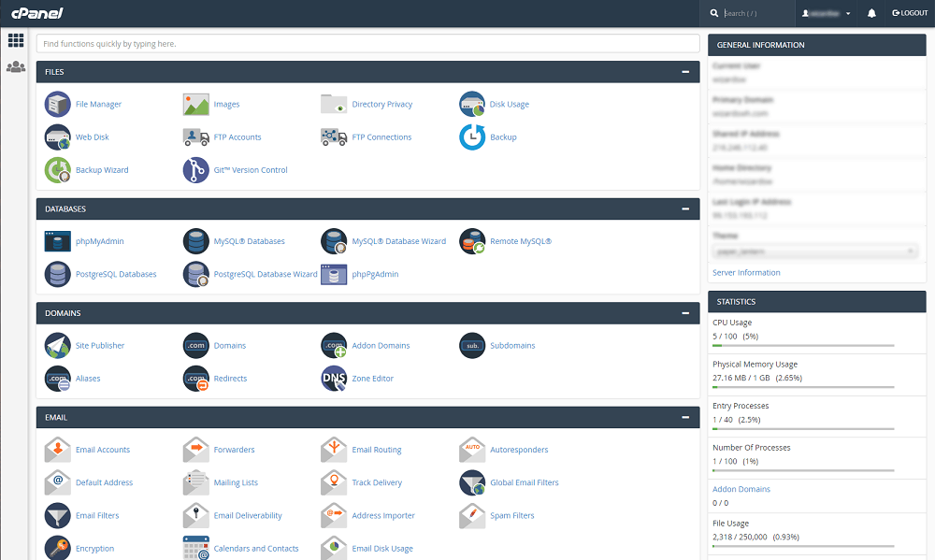Open the User Manager people icon in sidebar
Image resolution: width=935 pixels, height=560 pixels.
tap(16, 66)
